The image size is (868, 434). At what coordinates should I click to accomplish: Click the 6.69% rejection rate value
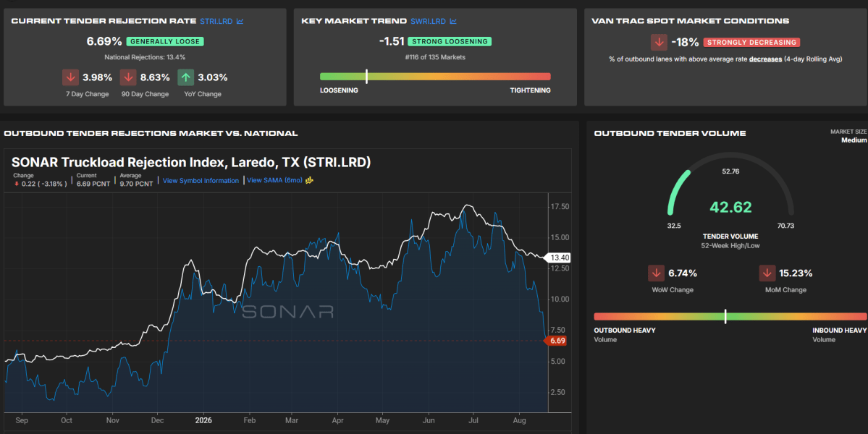[x=104, y=41]
